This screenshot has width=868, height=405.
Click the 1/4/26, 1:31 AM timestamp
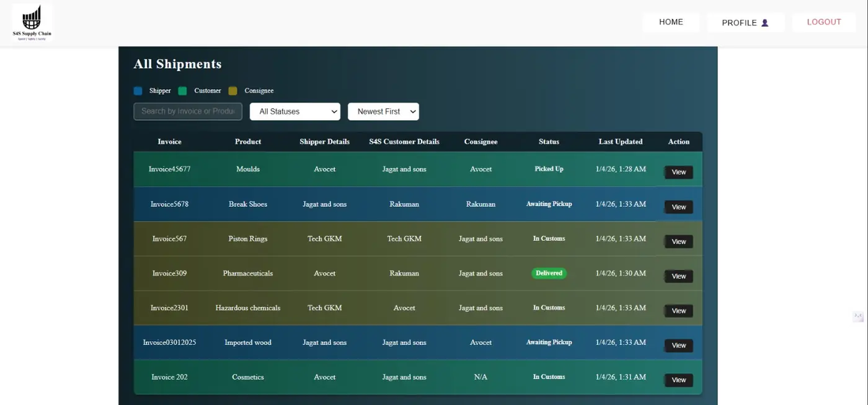(621, 377)
